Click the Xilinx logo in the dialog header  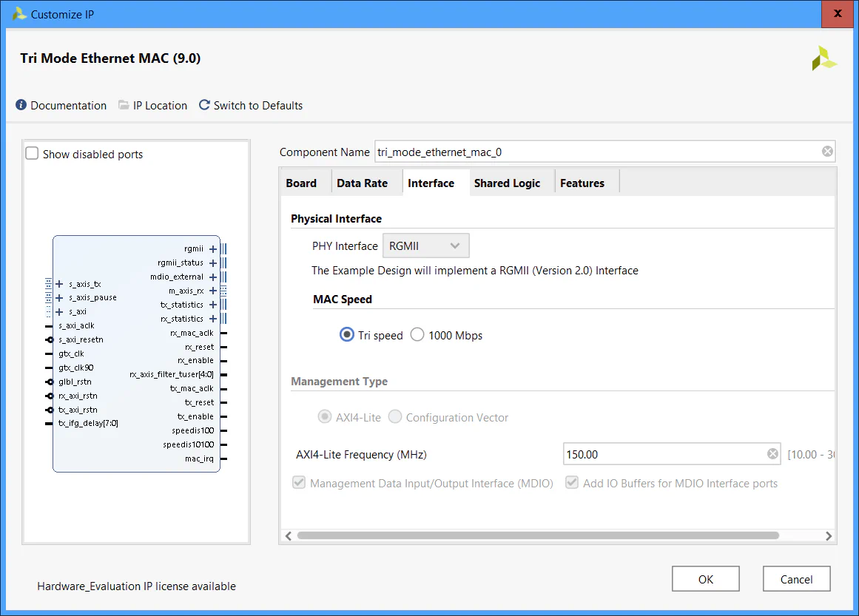coord(825,58)
